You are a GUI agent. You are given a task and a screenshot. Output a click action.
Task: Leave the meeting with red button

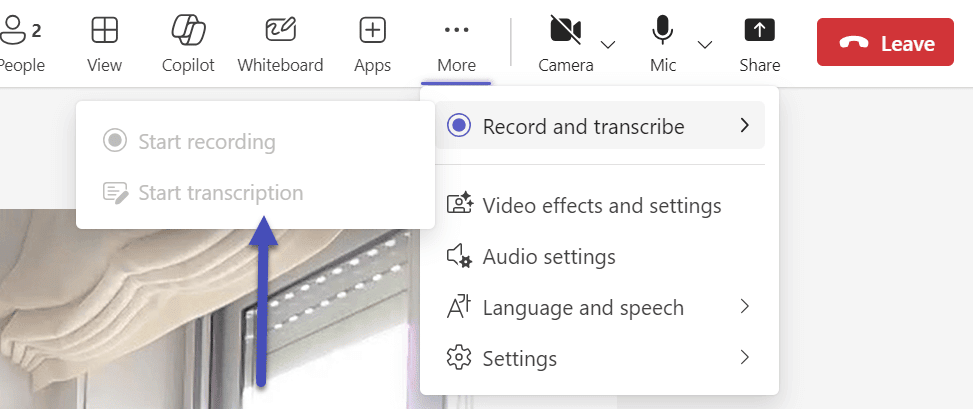(x=885, y=44)
